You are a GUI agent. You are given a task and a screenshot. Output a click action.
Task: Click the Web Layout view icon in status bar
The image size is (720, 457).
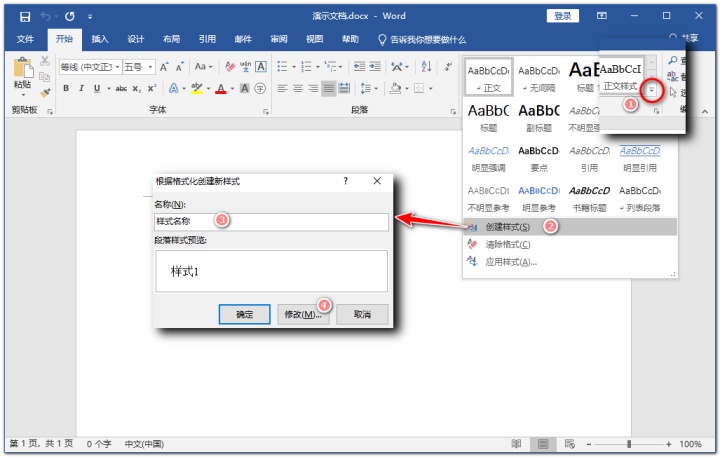click(x=570, y=444)
